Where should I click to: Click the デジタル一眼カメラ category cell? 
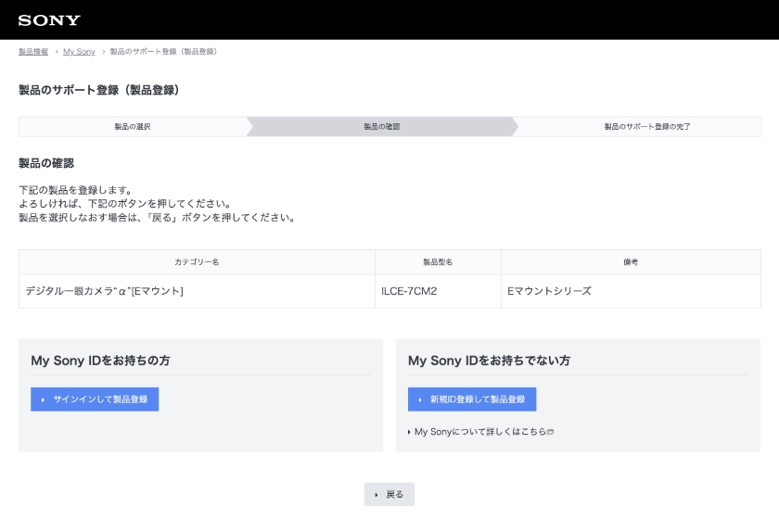pyautogui.click(x=105, y=291)
